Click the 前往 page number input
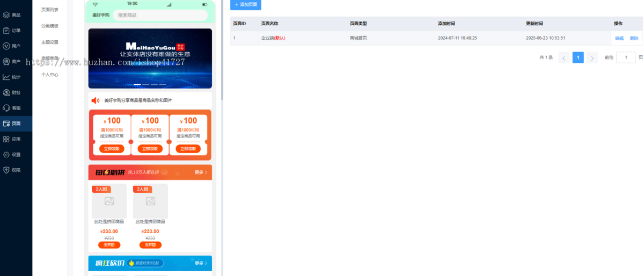 [626, 57]
